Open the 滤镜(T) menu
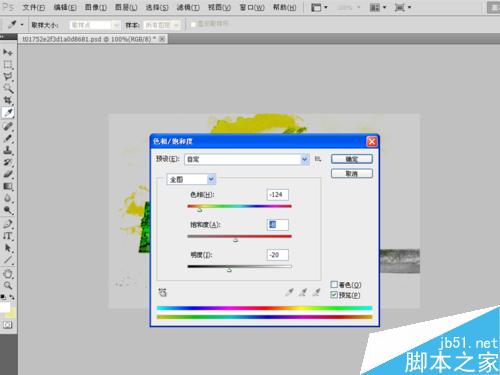Screen dimensions: 500x375 click(x=188, y=7)
